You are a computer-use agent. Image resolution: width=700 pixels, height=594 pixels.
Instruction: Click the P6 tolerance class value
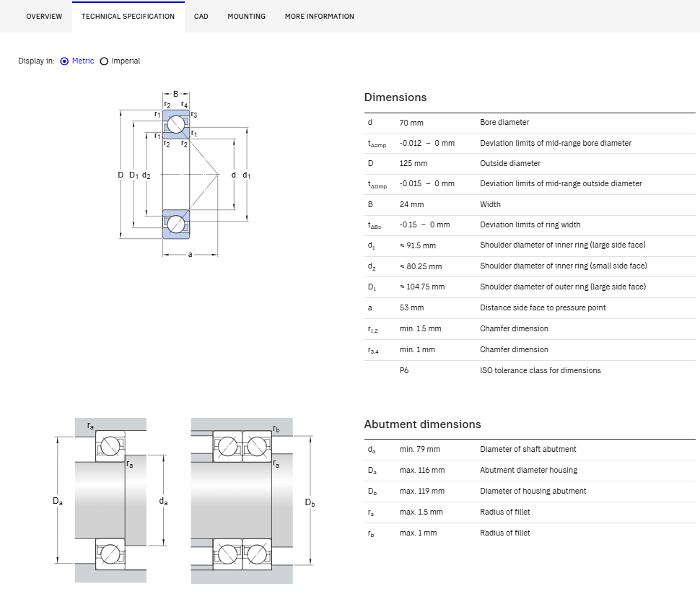(x=404, y=371)
